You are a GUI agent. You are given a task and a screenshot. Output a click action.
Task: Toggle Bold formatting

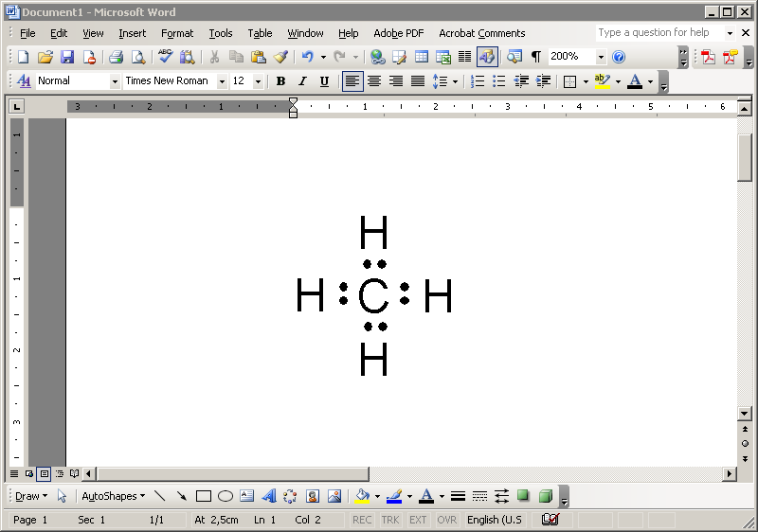coord(280,81)
